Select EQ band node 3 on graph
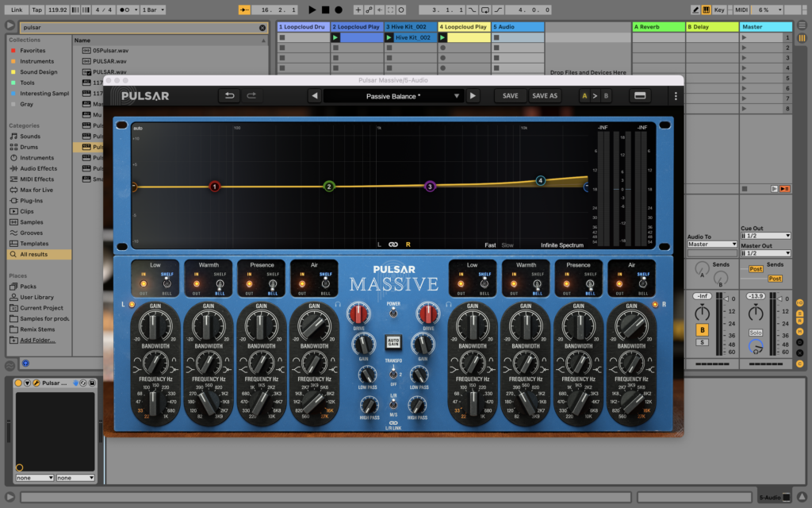812x508 pixels. (x=430, y=187)
